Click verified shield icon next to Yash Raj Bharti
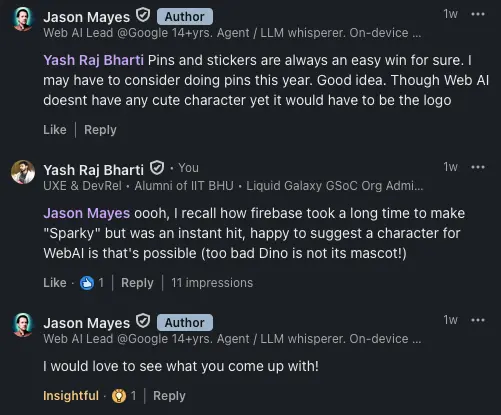The width and height of the screenshot is (501, 415). (x=157, y=168)
